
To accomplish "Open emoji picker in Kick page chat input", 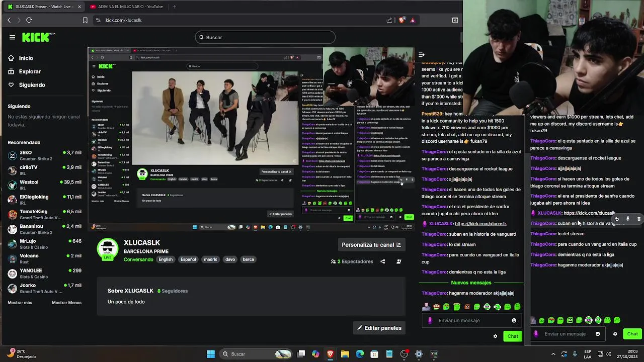I will point(514,320).
